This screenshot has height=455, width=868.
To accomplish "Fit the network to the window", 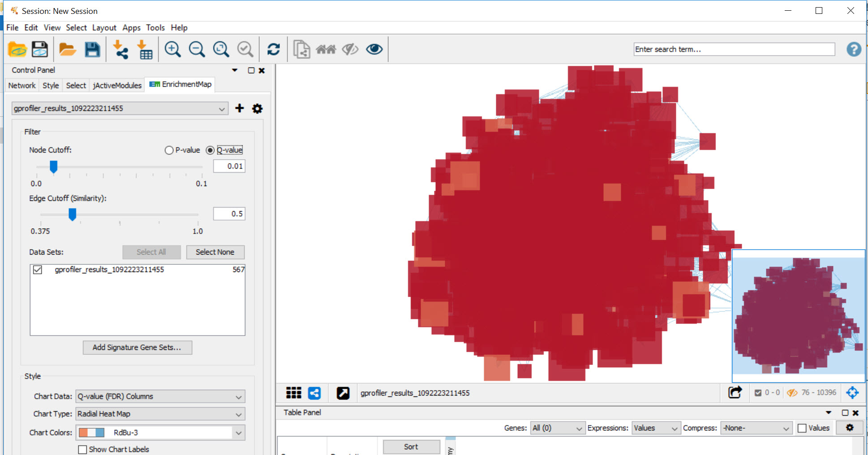I will point(221,49).
